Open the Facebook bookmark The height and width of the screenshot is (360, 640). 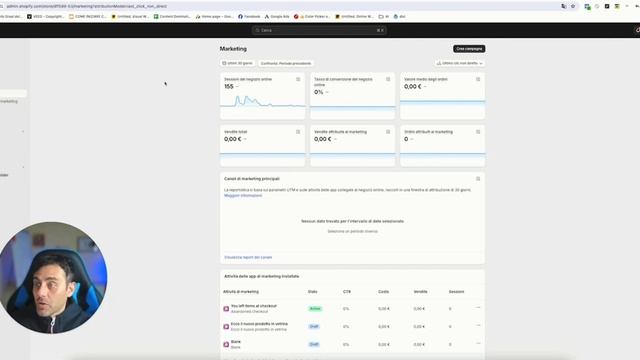pyautogui.click(x=249, y=17)
